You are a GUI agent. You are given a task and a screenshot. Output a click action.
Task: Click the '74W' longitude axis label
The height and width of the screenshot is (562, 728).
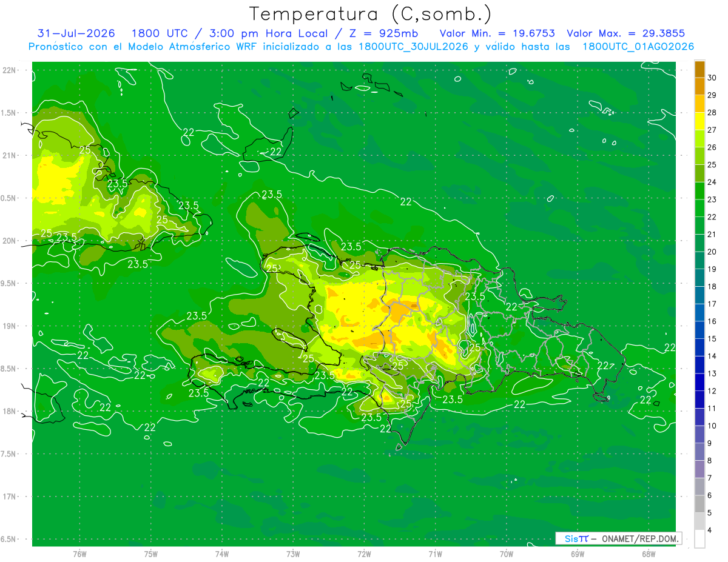pos(222,554)
